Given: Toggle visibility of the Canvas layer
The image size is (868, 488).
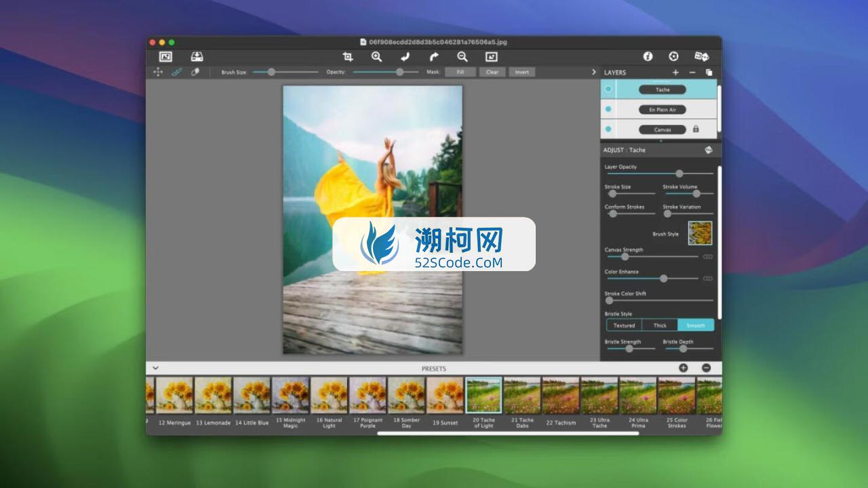Looking at the screenshot, I should 608,129.
